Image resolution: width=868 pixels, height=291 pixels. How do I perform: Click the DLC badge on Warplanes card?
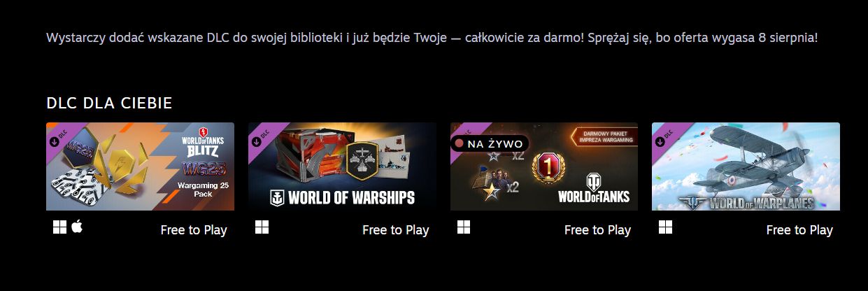[x=662, y=134]
